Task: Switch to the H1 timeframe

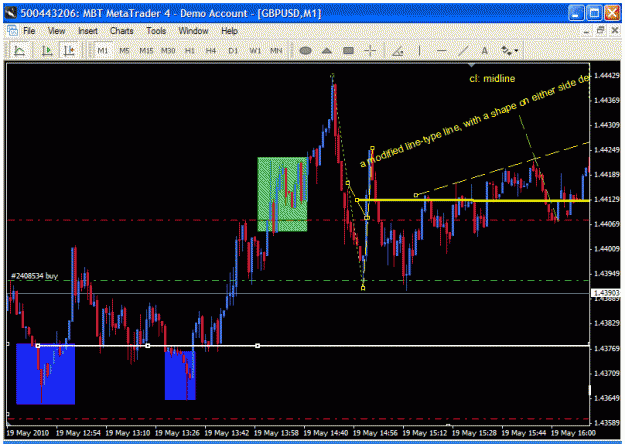Action: [x=190, y=51]
